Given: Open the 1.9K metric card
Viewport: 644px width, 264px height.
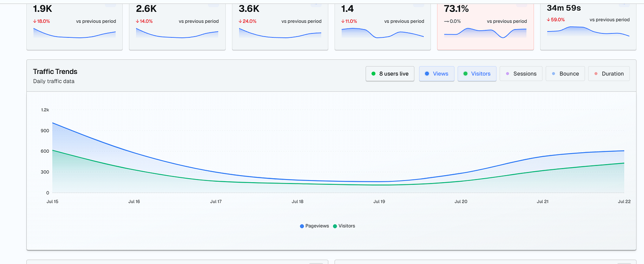Looking at the screenshot, I should pyautogui.click(x=74, y=26).
